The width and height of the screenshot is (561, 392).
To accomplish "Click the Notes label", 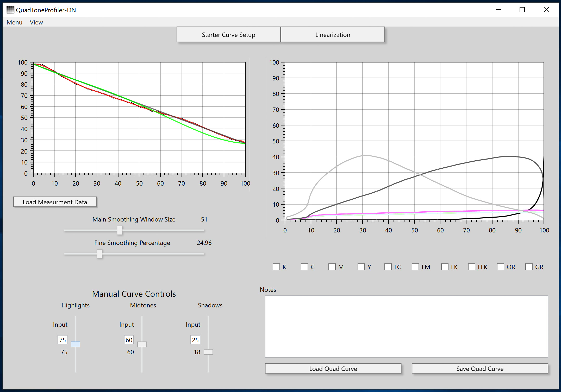I will 268,290.
